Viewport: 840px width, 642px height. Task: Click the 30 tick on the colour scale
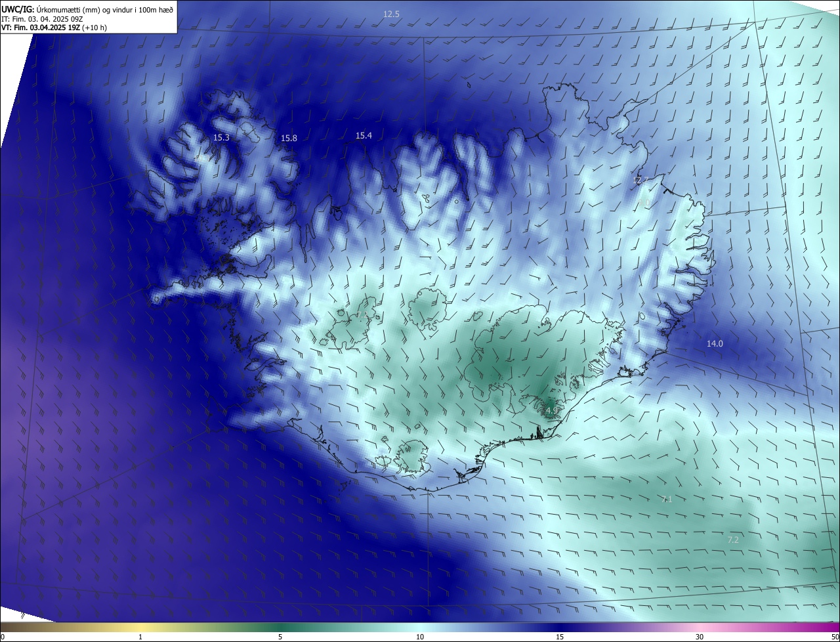(700, 637)
